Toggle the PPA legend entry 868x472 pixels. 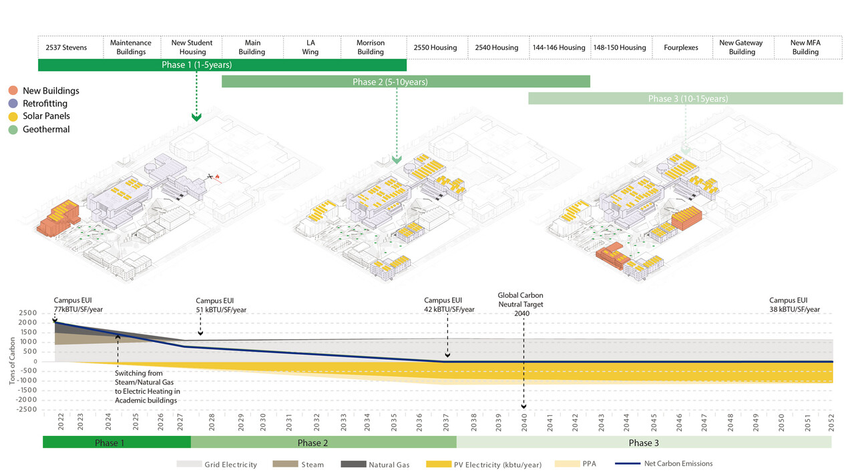pos(568,463)
